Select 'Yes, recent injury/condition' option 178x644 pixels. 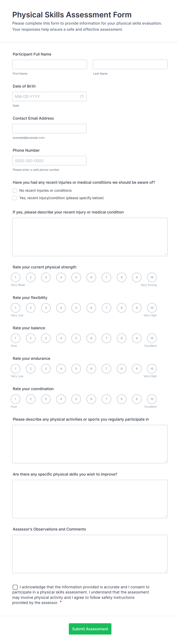[15, 198]
